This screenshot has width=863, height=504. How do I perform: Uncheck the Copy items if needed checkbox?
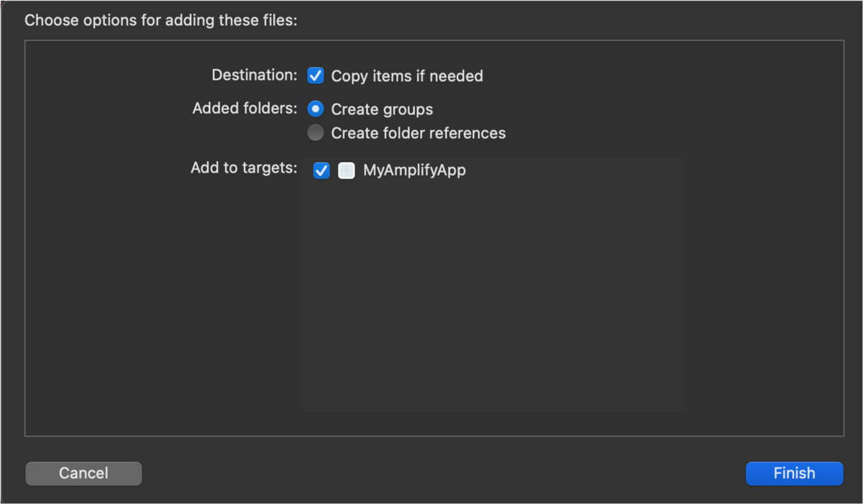[316, 75]
